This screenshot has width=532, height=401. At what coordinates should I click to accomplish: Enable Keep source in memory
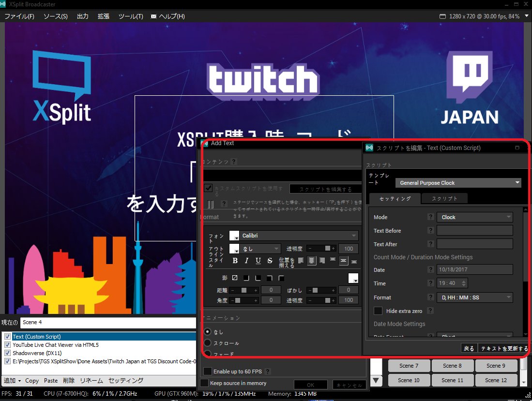click(x=204, y=383)
